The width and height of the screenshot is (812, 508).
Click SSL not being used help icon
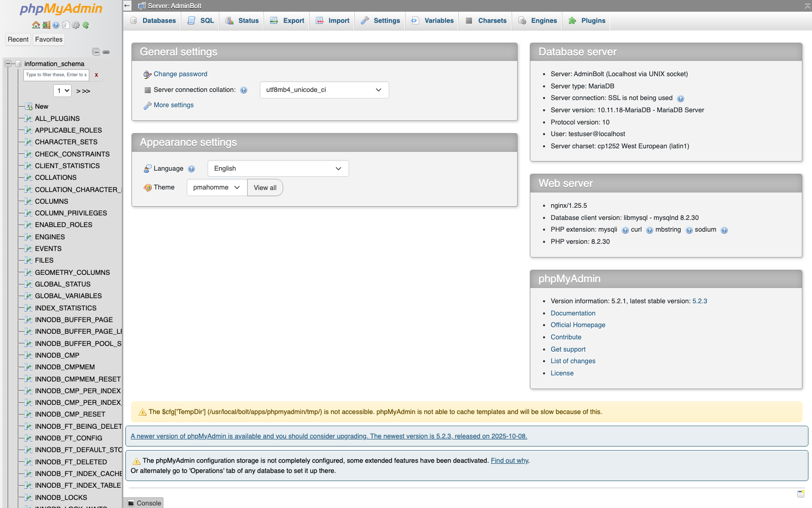click(x=681, y=99)
